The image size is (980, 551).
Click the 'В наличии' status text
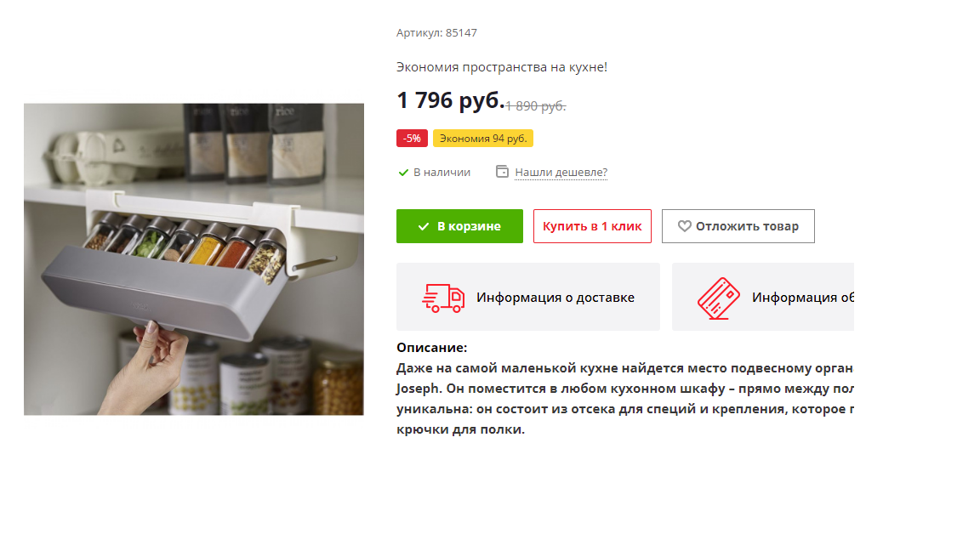click(442, 173)
